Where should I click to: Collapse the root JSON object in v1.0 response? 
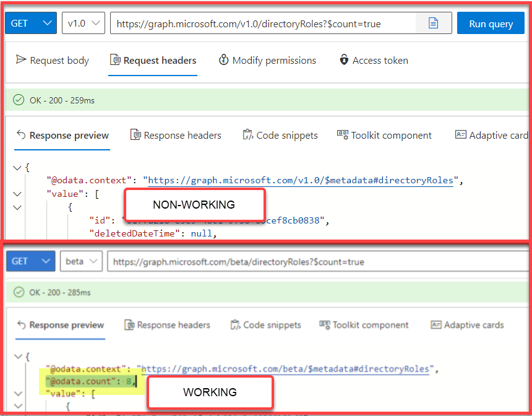pyautogui.click(x=17, y=168)
